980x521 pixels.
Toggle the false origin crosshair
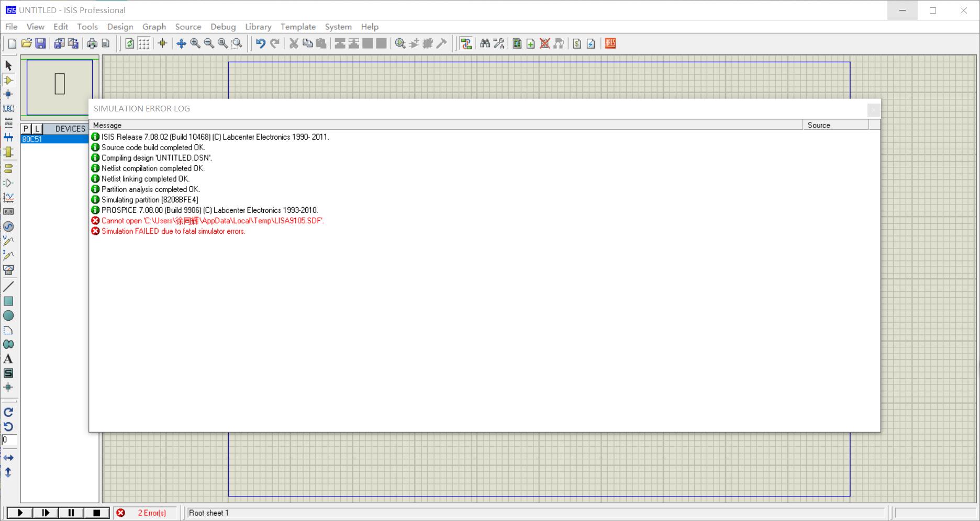pyautogui.click(x=162, y=43)
